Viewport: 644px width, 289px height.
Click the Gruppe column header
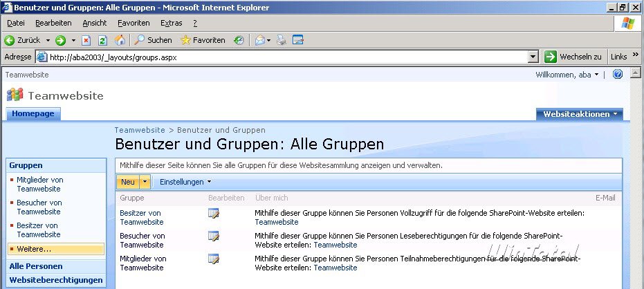(x=132, y=198)
